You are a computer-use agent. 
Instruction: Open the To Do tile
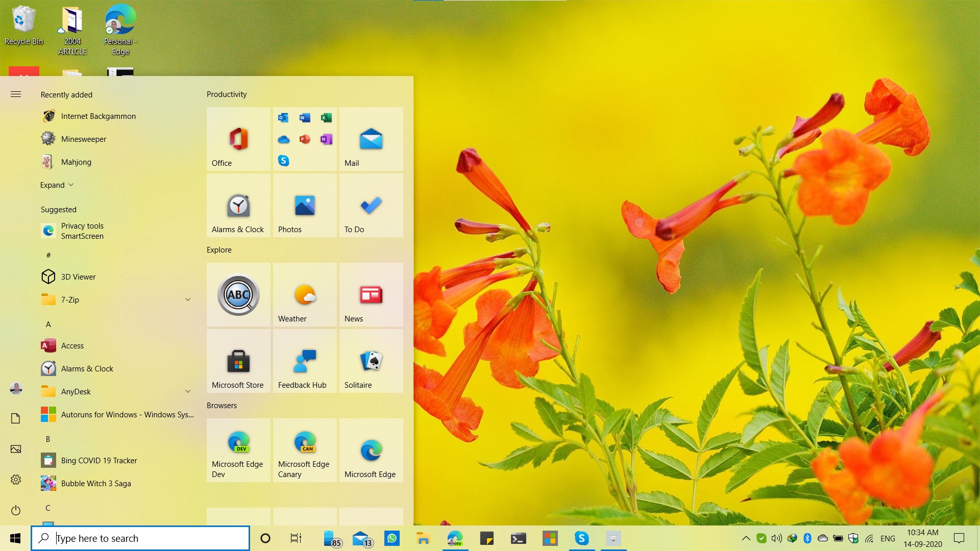click(x=371, y=205)
